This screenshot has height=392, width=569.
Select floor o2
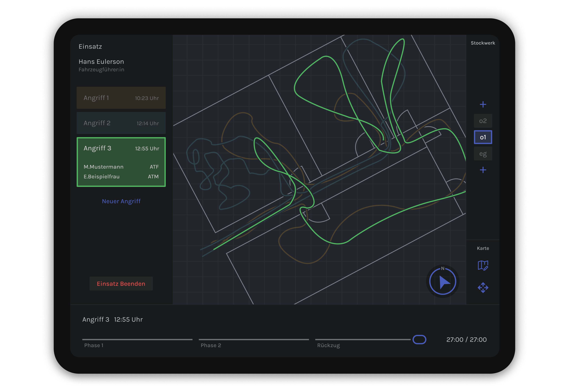click(483, 121)
